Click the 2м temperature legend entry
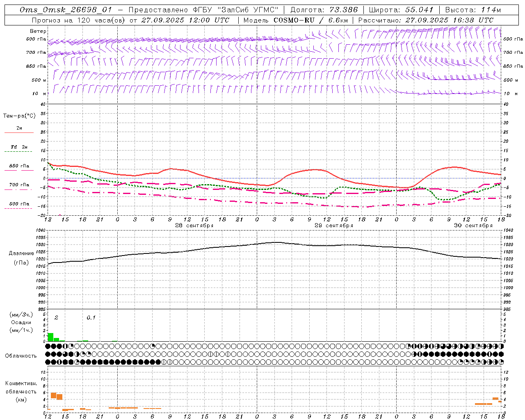The image size is (525, 420). click(x=19, y=128)
